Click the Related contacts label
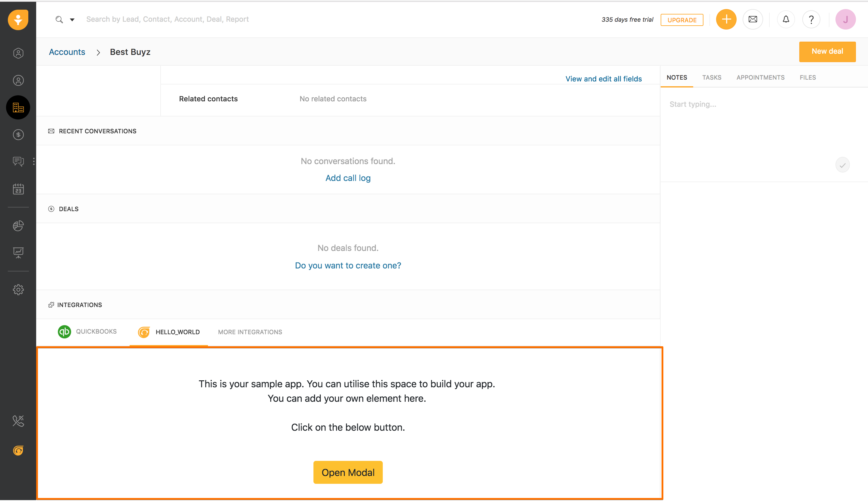The image size is (868, 501). tap(208, 99)
